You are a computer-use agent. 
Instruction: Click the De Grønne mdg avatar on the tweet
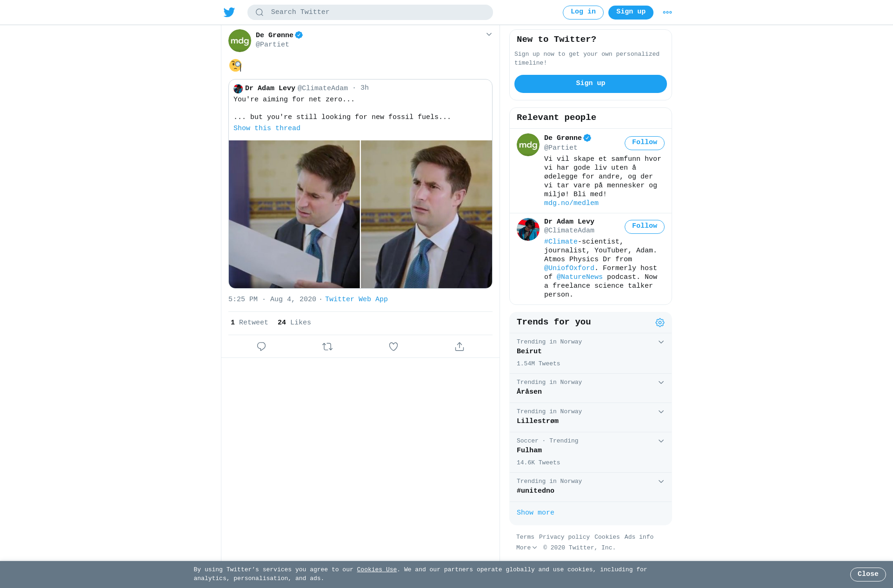point(240,40)
